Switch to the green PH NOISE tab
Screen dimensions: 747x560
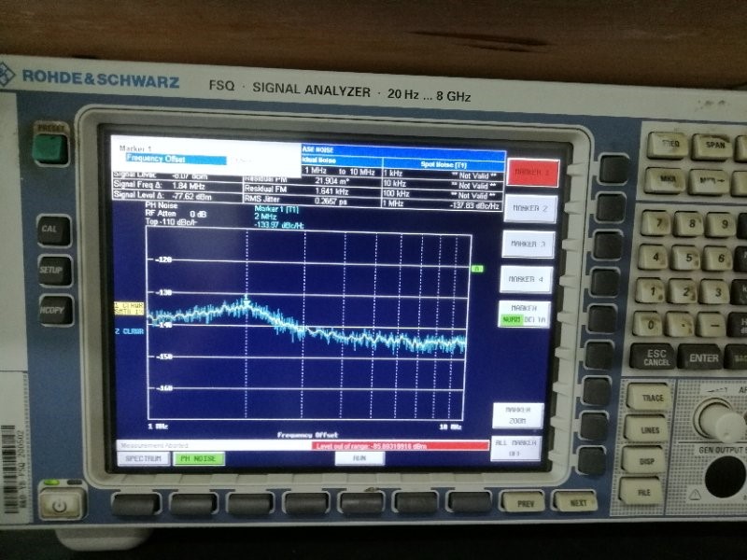[199, 458]
